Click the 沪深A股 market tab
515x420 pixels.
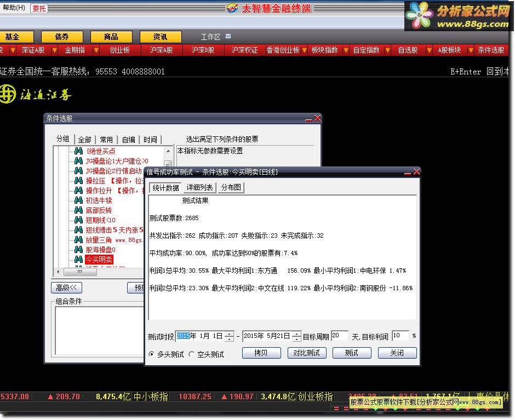(x=161, y=50)
